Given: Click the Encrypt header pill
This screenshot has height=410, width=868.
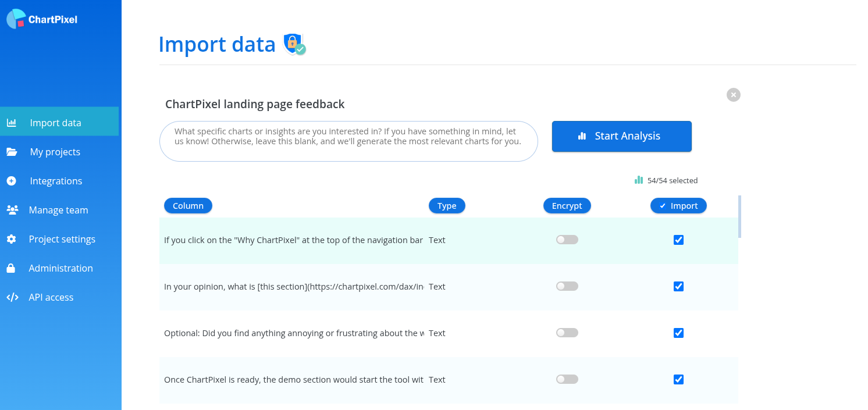Looking at the screenshot, I should pyautogui.click(x=567, y=205).
